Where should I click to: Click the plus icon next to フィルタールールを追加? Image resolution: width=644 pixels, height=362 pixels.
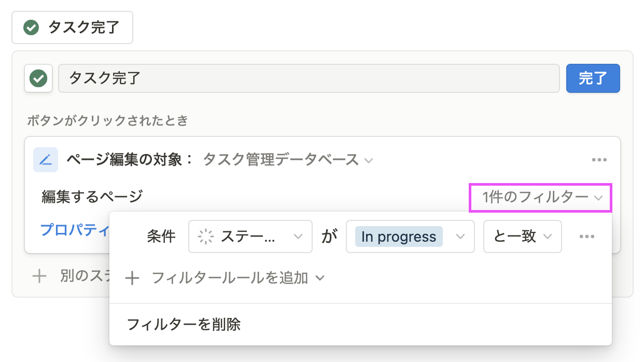point(133,279)
